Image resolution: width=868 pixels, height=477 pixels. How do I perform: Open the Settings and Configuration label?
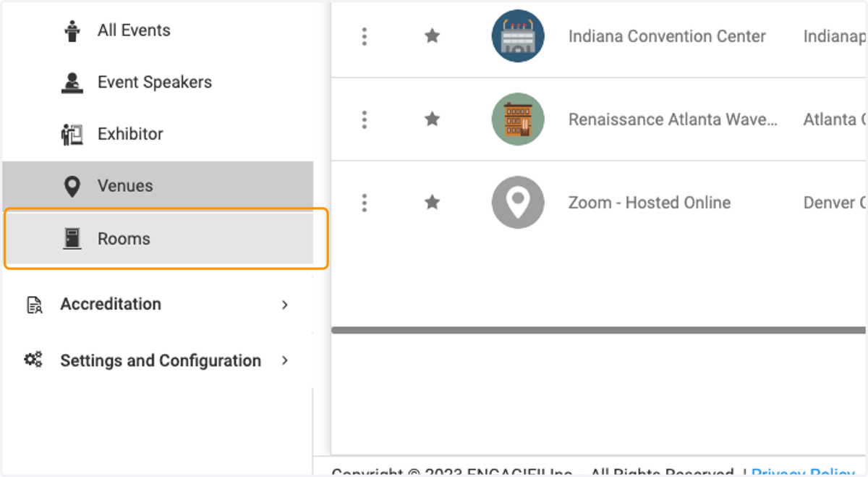click(161, 360)
